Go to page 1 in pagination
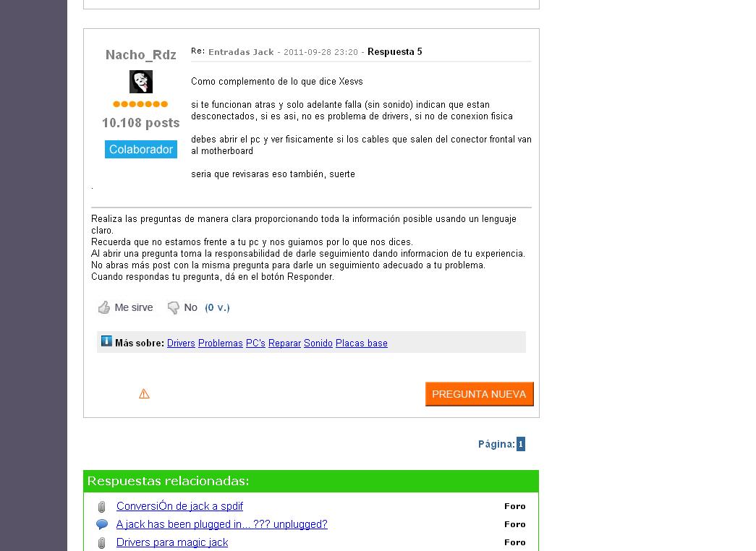Image resolution: width=756 pixels, height=551 pixels. [521, 444]
